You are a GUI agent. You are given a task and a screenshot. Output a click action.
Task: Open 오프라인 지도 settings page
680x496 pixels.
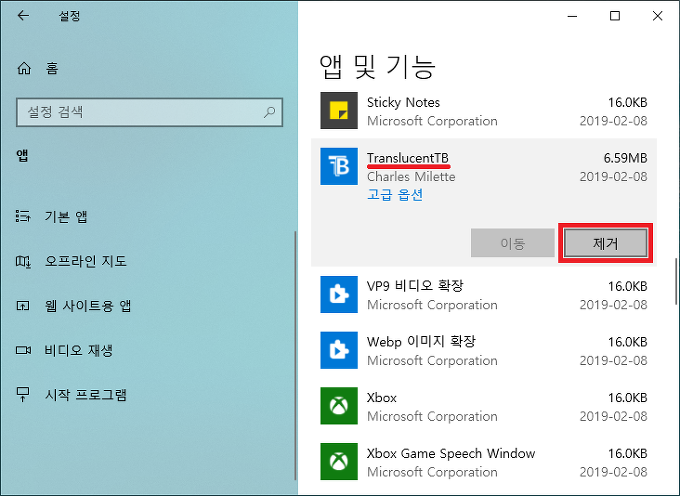(x=85, y=261)
